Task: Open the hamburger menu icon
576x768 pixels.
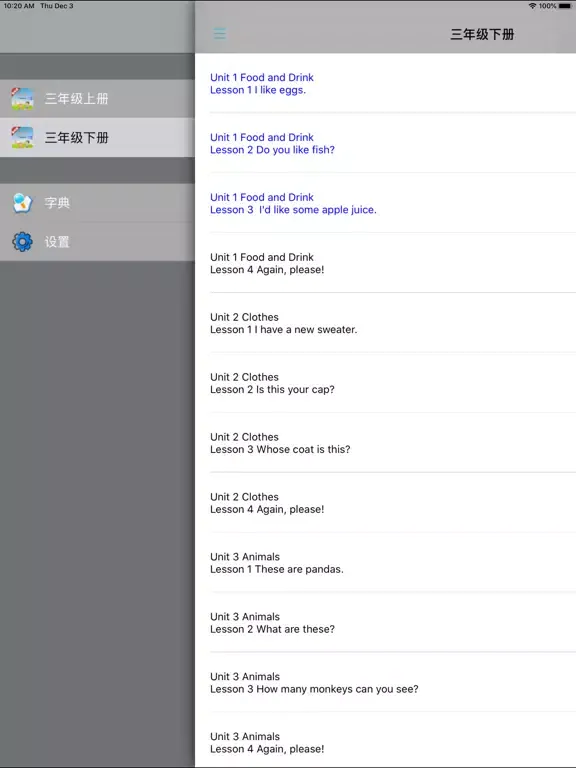Action: [219, 34]
